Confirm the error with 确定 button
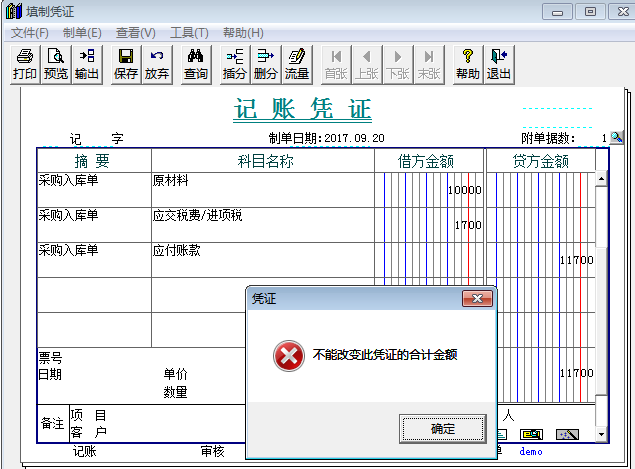This screenshot has width=635, height=469. (x=443, y=428)
